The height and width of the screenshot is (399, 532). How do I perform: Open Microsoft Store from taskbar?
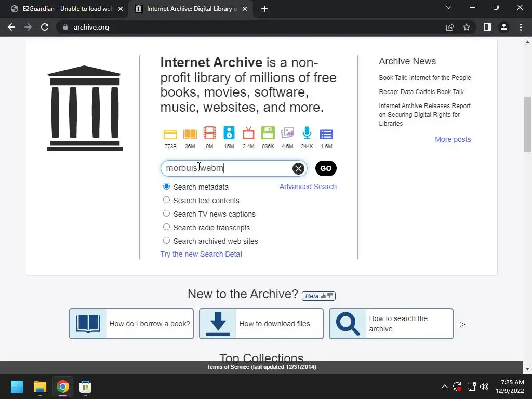(x=86, y=387)
